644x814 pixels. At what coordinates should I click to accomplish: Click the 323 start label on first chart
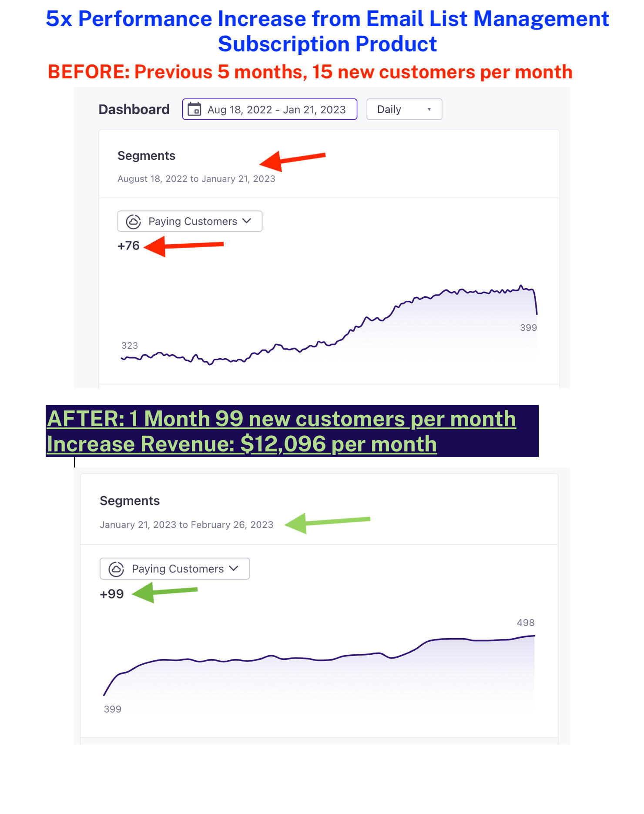(x=130, y=346)
